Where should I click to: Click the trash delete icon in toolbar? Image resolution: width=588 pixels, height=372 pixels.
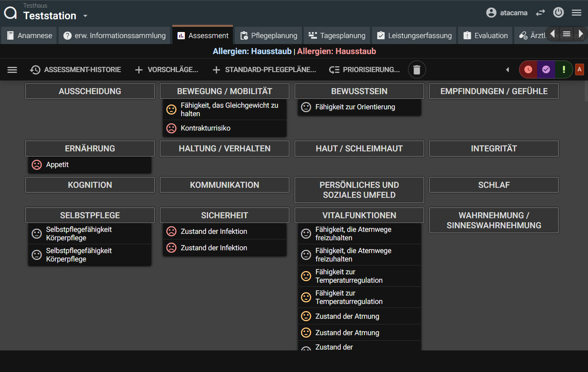click(416, 70)
